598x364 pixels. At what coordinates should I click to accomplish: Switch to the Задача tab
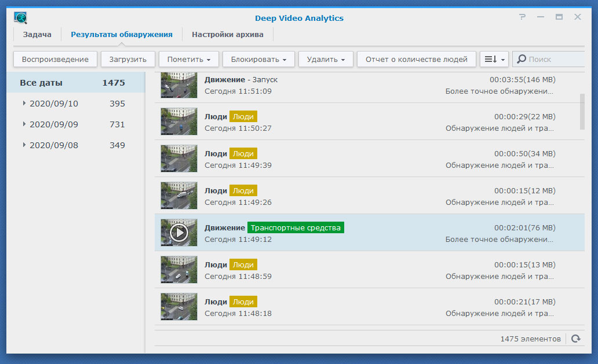[37, 35]
